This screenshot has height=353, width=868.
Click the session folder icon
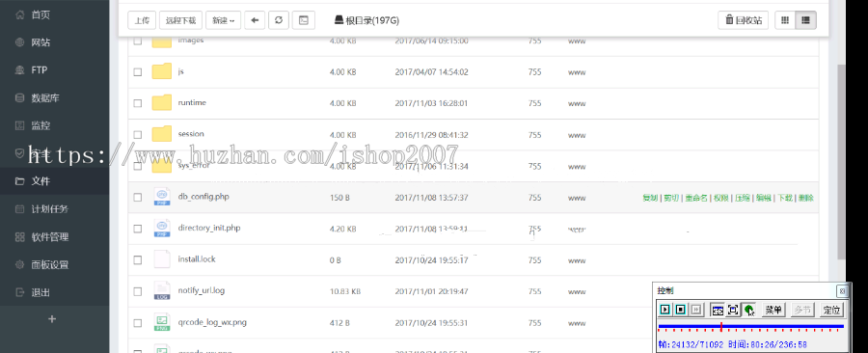(162, 134)
